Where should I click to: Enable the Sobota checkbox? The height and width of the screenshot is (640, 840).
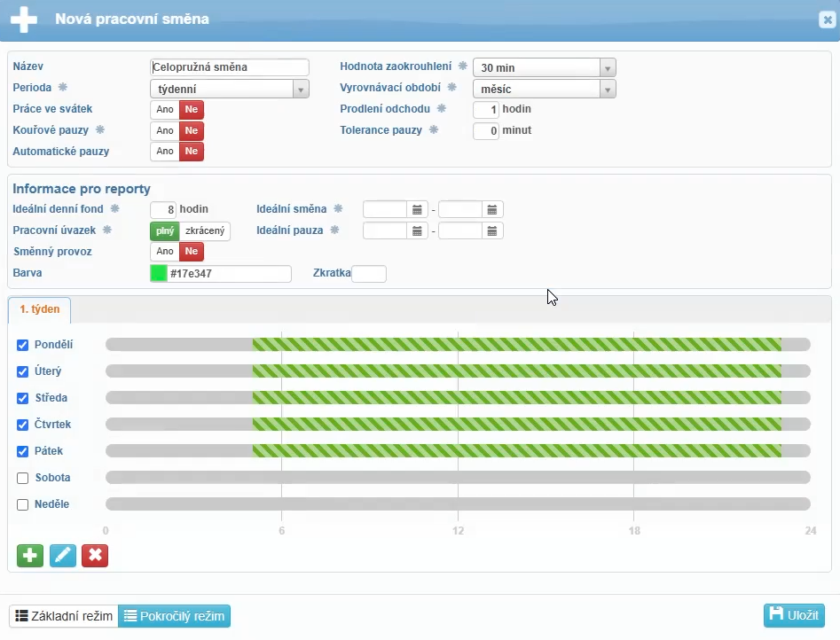(x=23, y=478)
